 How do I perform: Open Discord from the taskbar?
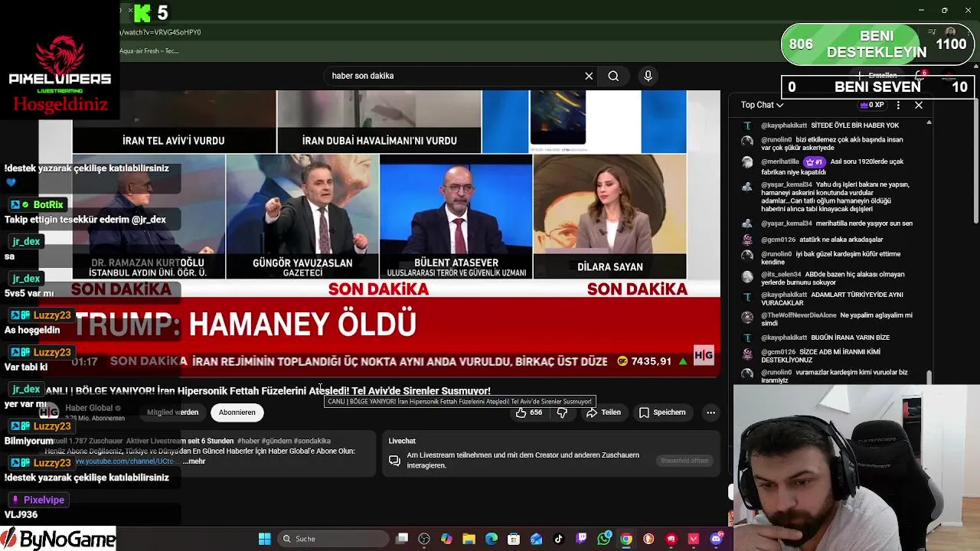[716, 539]
